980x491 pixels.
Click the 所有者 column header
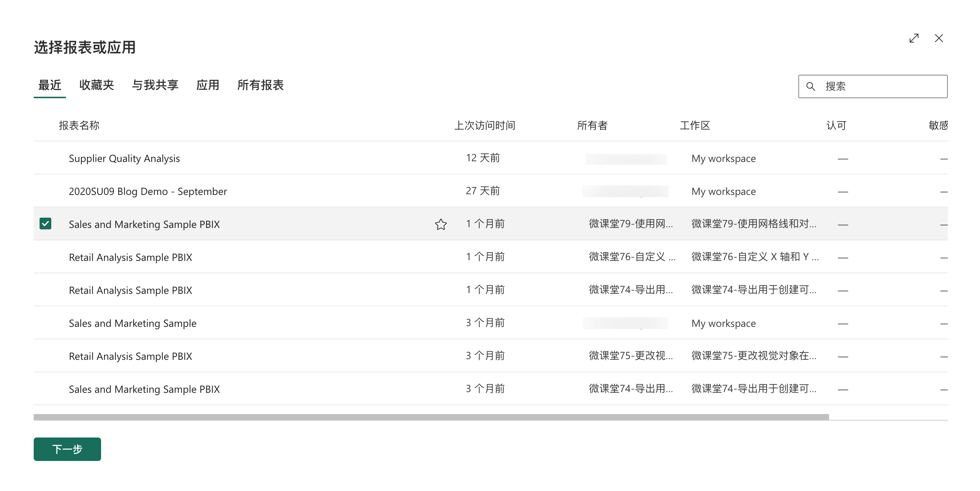(x=592, y=125)
